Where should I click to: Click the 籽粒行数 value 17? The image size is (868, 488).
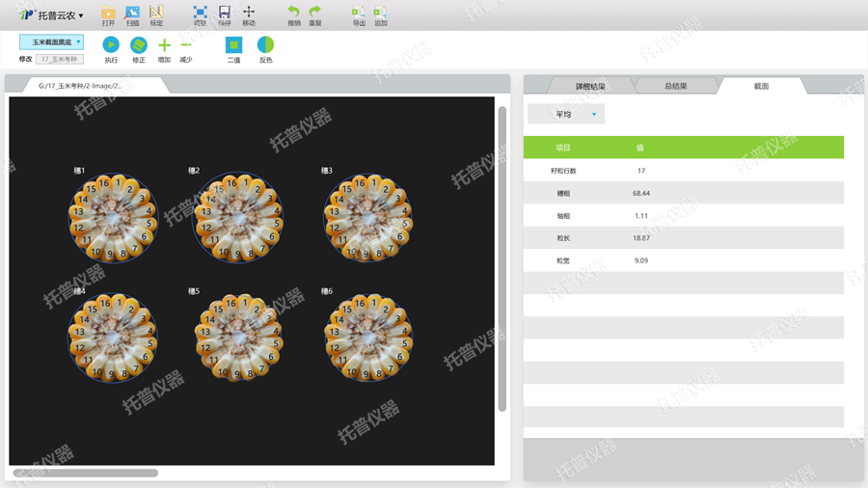tap(641, 171)
